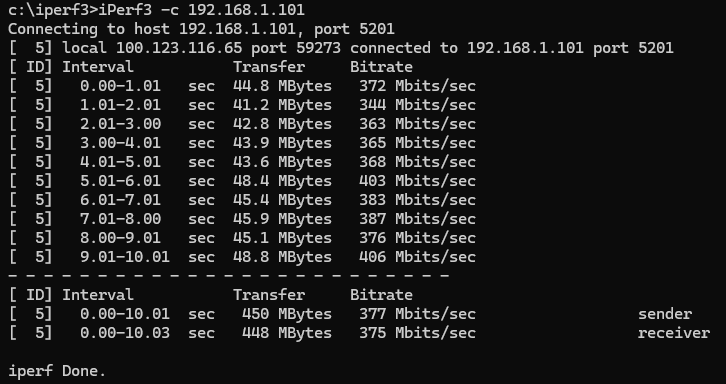
Task: Click the 372 Mbits/sec bitrate value
Action: (418, 86)
